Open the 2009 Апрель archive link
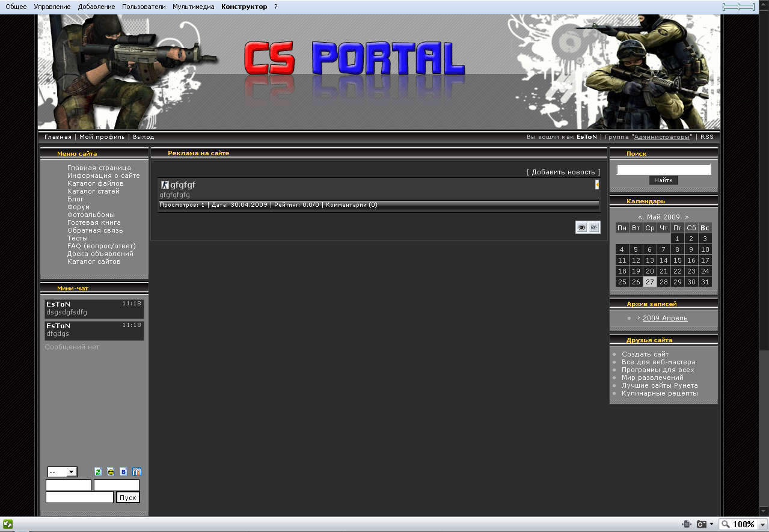Viewport: 769px width, 532px height. tap(665, 319)
